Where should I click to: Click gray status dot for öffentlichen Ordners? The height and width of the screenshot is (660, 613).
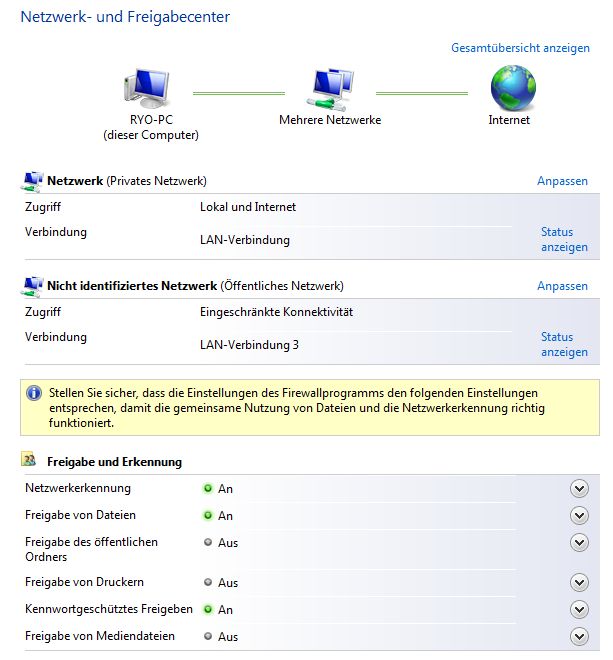(208, 542)
